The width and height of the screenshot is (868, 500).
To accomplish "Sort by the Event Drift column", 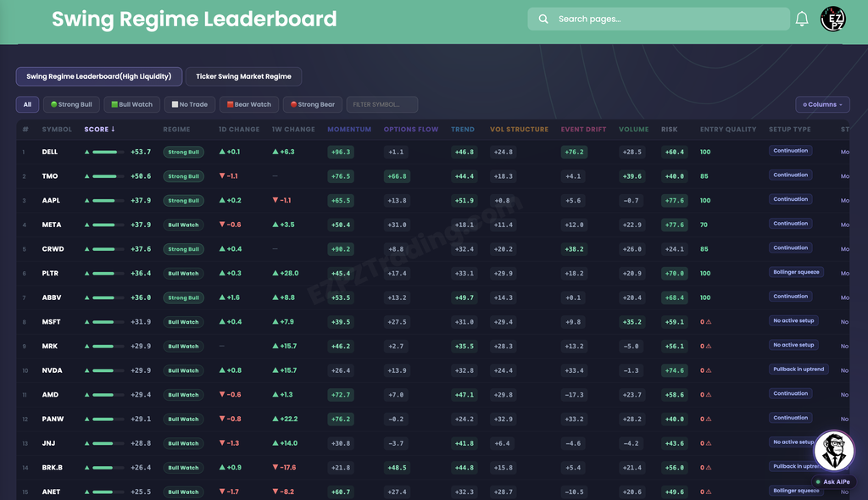I will pyautogui.click(x=583, y=129).
